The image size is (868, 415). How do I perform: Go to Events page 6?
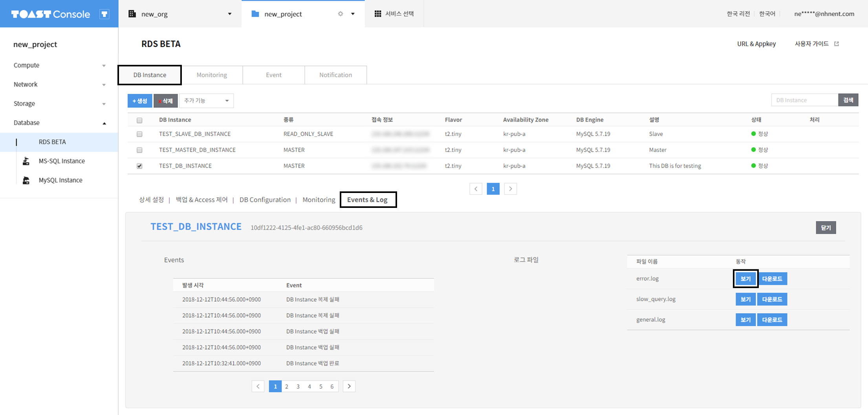(332, 386)
